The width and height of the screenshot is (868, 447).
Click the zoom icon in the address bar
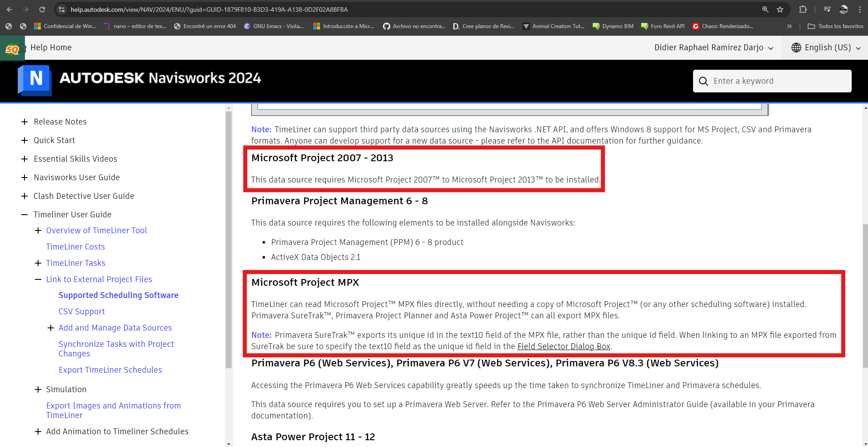(x=765, y=9)
